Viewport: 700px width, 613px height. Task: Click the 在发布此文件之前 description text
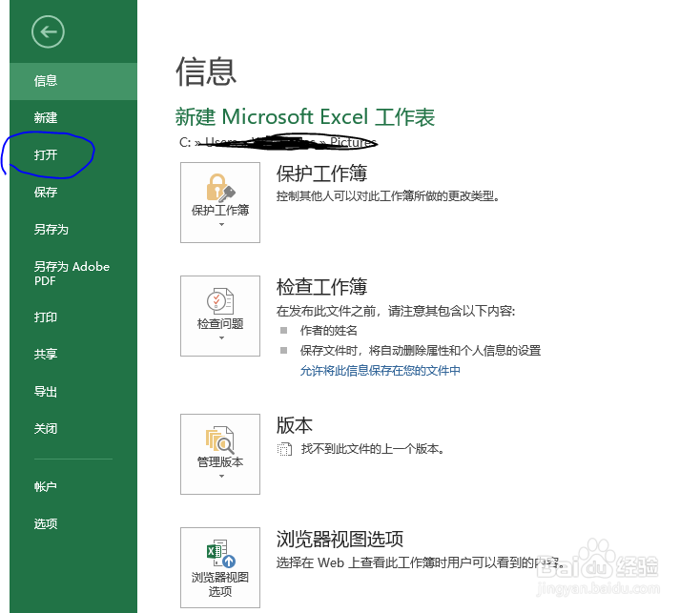(396, 311)
